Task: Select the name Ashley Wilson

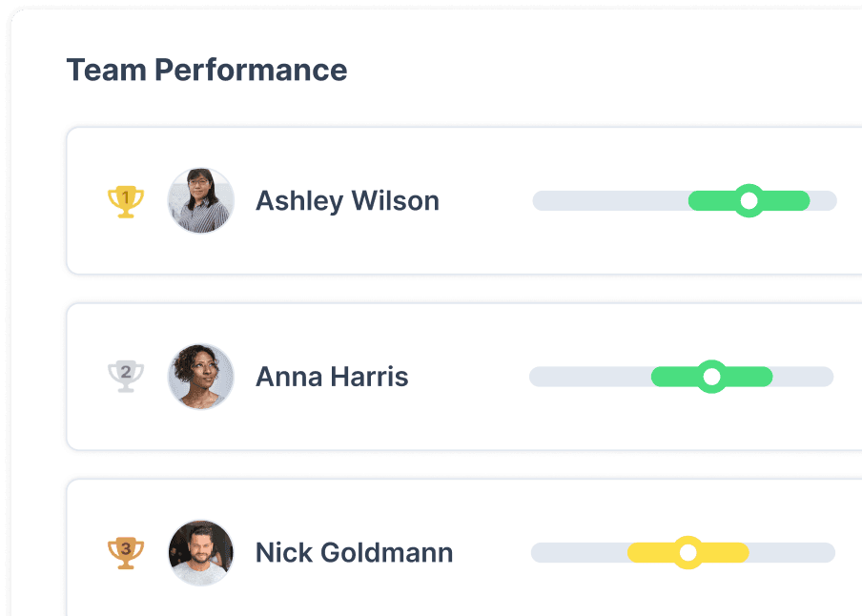Action: tap(347, 200)
